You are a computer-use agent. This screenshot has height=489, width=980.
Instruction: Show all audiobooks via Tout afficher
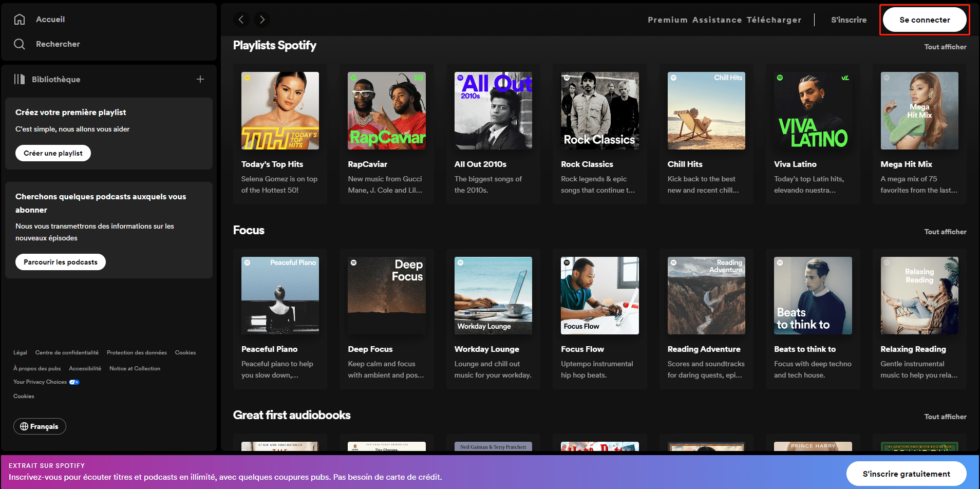click(x=945, y=417)
